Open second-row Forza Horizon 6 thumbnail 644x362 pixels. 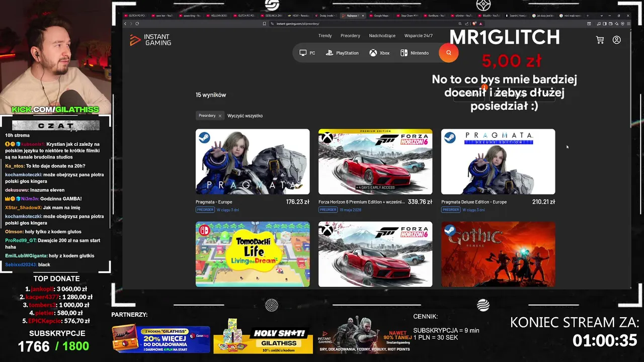[375, 254]
